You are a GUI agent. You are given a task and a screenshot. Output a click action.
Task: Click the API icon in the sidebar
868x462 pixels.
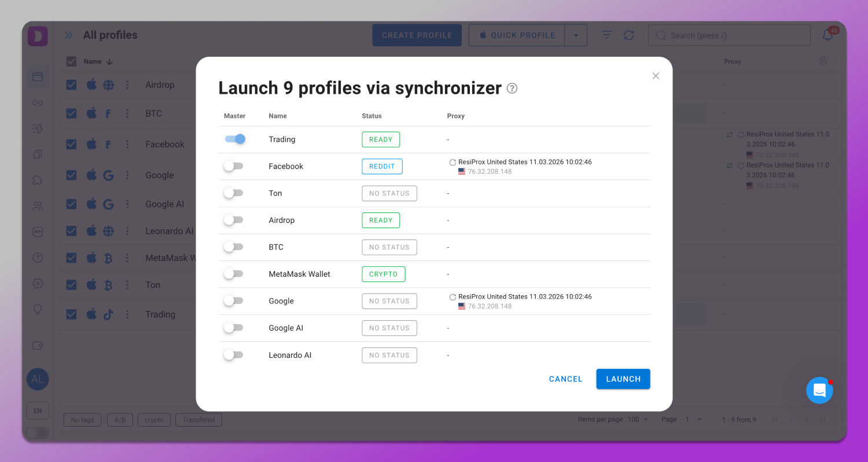(x=38, y=231)
